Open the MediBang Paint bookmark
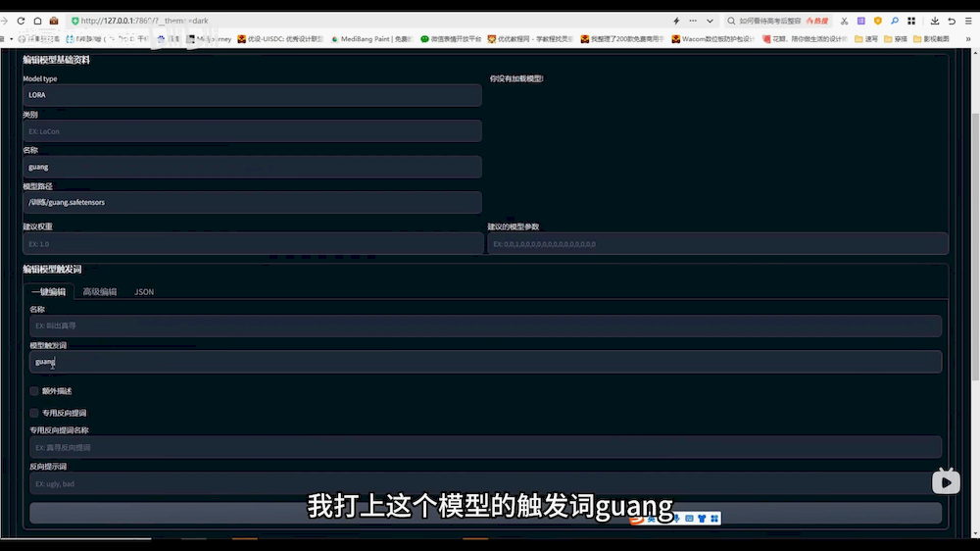Image resolution: width=980 pixels, height=551 pixels. (x=371, y=39)
